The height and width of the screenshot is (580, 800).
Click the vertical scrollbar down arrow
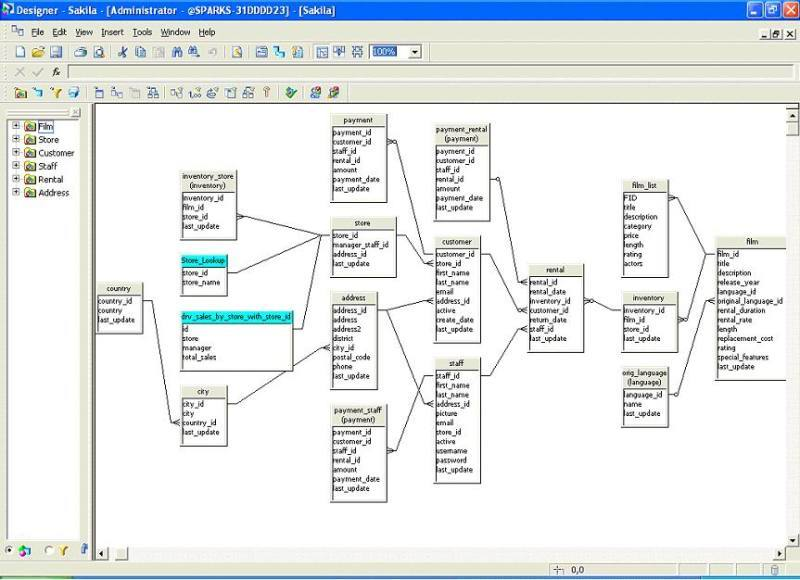[792, 540]
